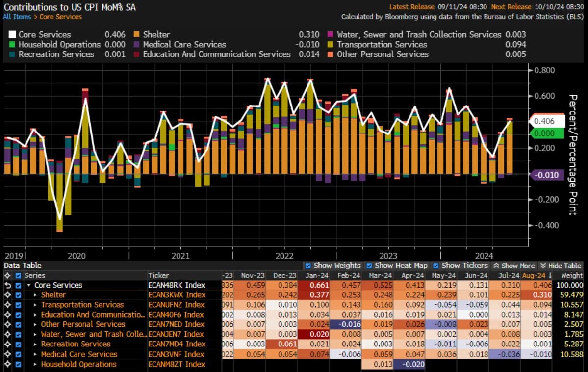The image size is (588, 372).
Task: Expand the Medical Care Services row
Action: coord(35,354)
